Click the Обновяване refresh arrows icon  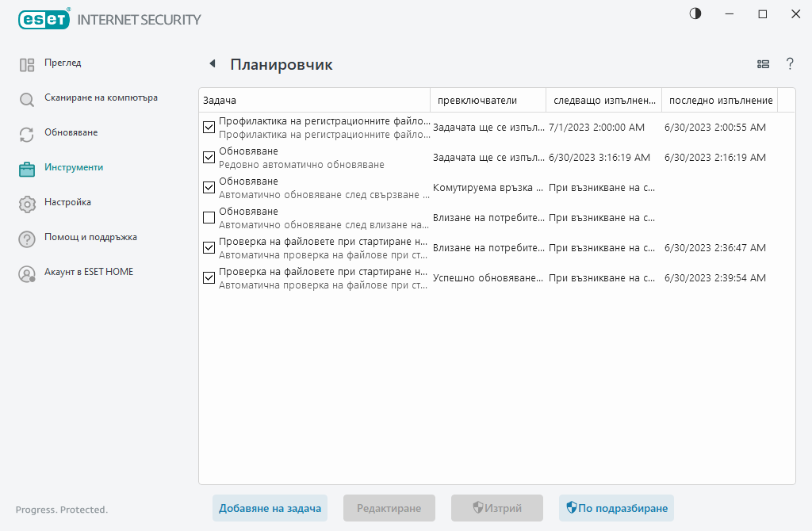(27, 135)
